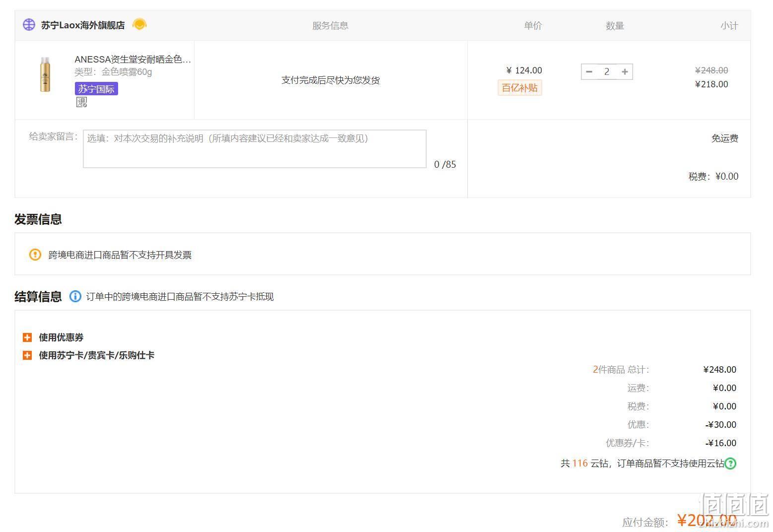Decrease quantity with the minus button
773x532 pixels.
click(x=589, y=71)
